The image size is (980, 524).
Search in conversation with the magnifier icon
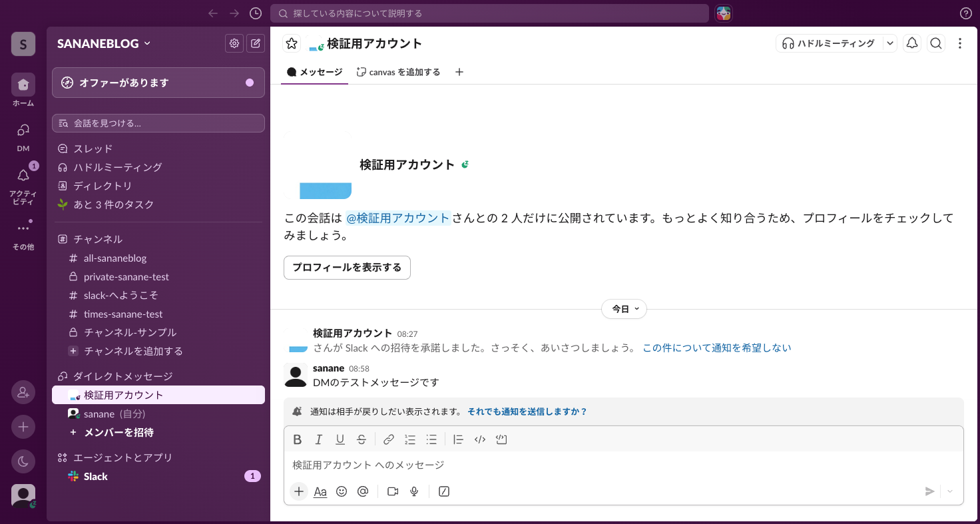[936, 43]
